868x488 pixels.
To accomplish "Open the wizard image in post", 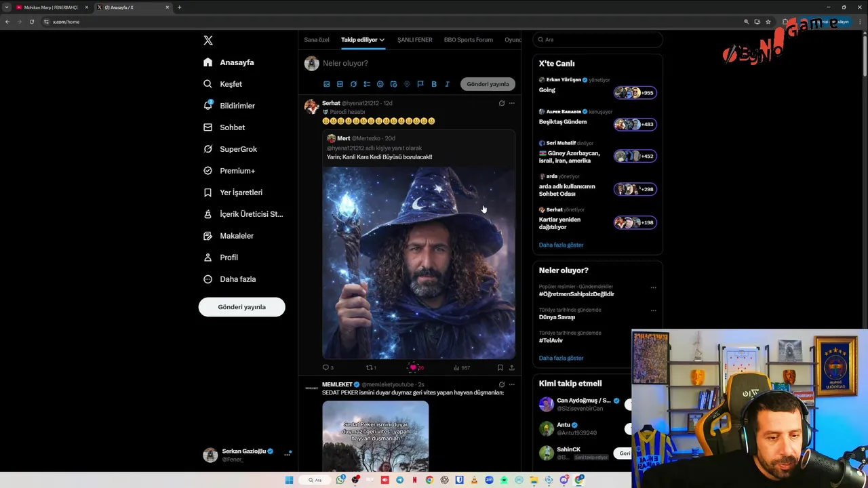I will point(418,262).
